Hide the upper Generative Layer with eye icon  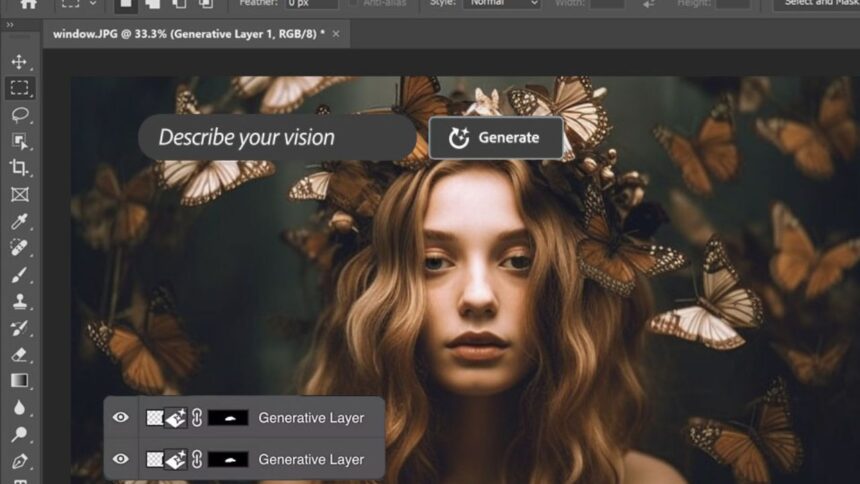pos(121,418)
